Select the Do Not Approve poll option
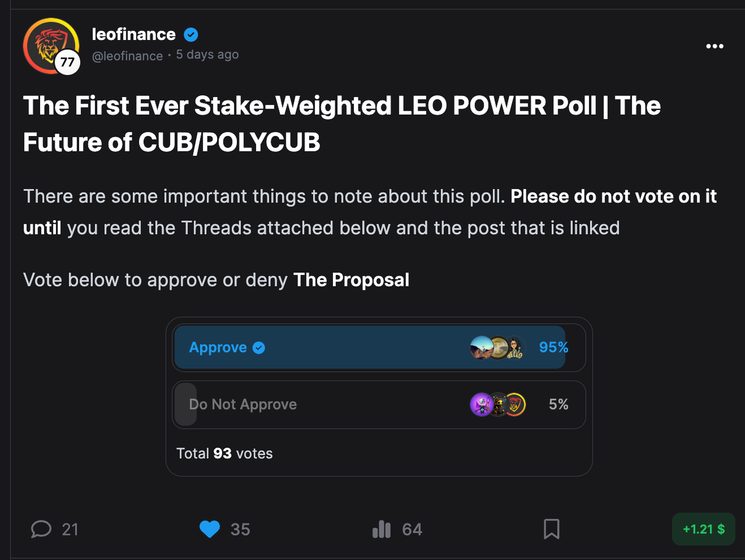The width and height of the screenshot is (745, 560). [x=379, y=405]
